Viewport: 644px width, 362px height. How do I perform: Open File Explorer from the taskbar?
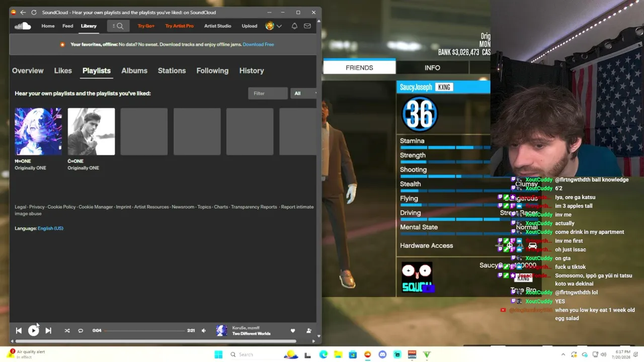(338, 354)
